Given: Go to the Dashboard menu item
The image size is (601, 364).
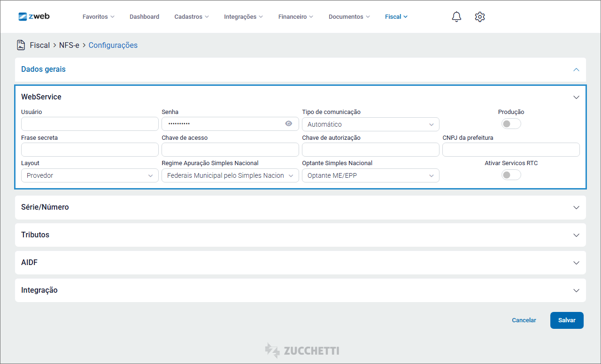Looking at the screenshot, I should point(144,17).
